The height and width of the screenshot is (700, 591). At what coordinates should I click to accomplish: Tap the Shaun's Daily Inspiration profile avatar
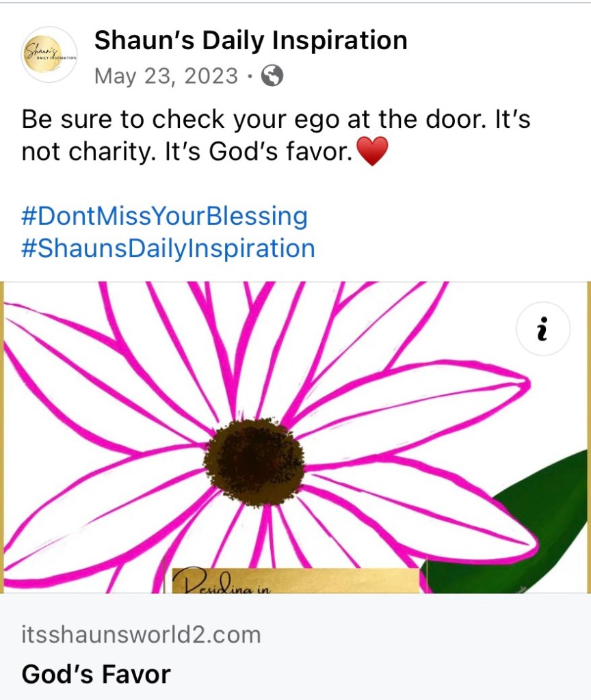tap(49, 55)
